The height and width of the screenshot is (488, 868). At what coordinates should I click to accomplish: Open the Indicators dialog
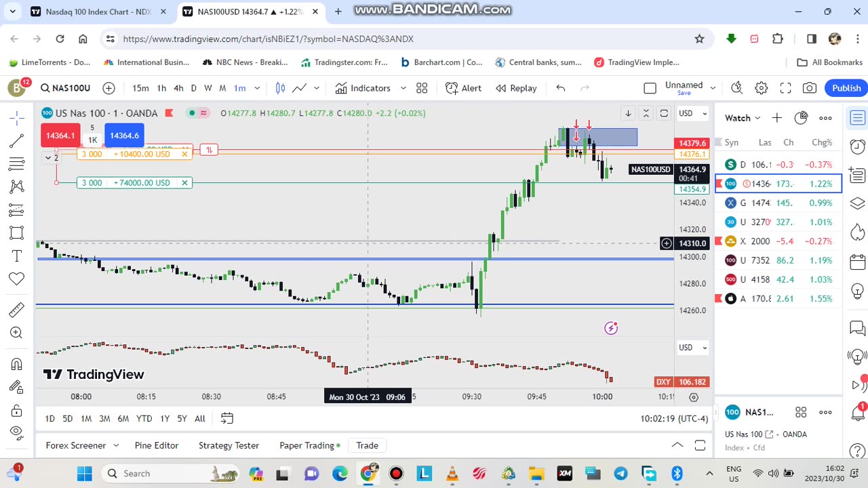point(363,88)
